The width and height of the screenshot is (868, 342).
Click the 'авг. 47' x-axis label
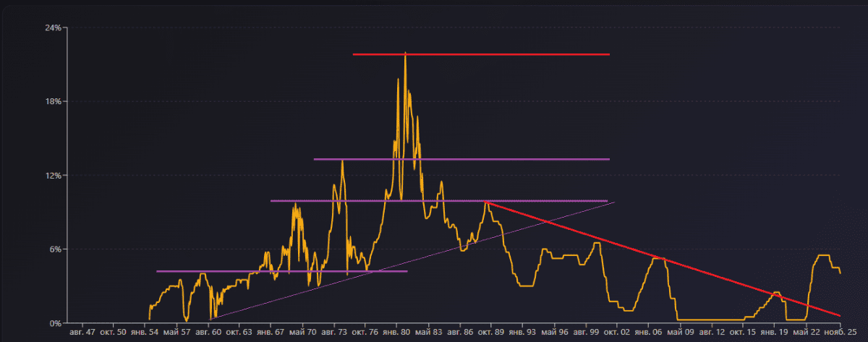tap(82, 333)
